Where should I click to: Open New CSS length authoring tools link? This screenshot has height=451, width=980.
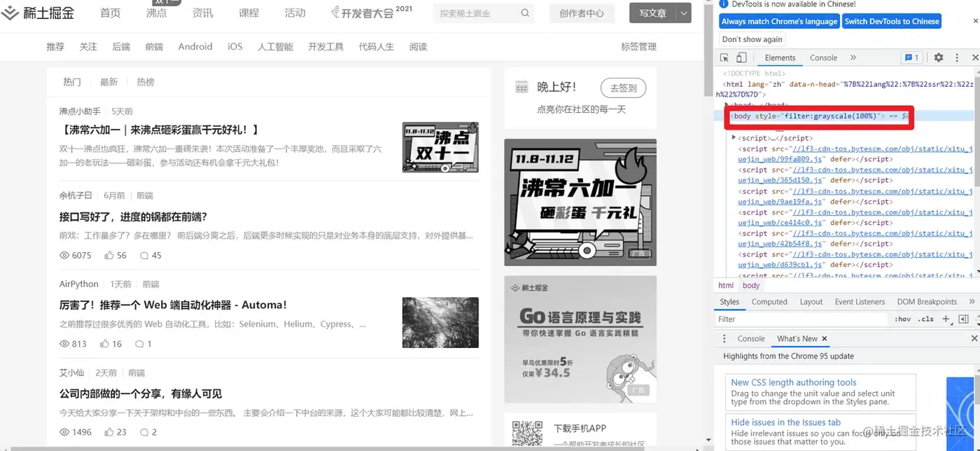coord(793,382)
